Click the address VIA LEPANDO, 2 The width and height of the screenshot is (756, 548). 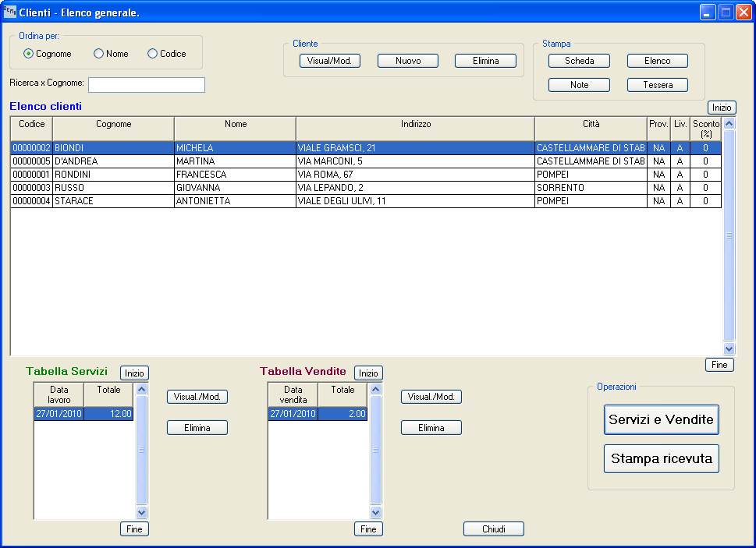(x=415, y=188)
